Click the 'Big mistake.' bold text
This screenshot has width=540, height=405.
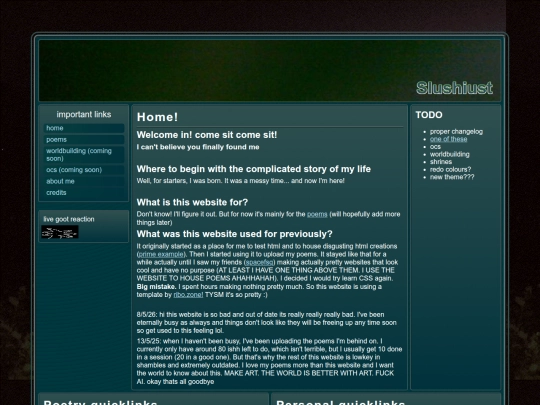156,287
